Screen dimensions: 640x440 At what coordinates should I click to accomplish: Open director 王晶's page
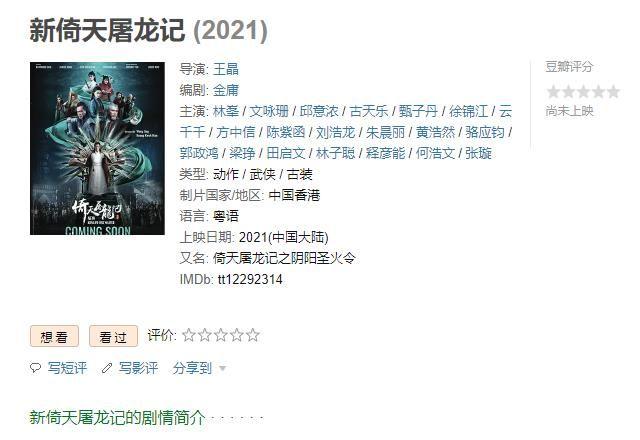[226, 69]
